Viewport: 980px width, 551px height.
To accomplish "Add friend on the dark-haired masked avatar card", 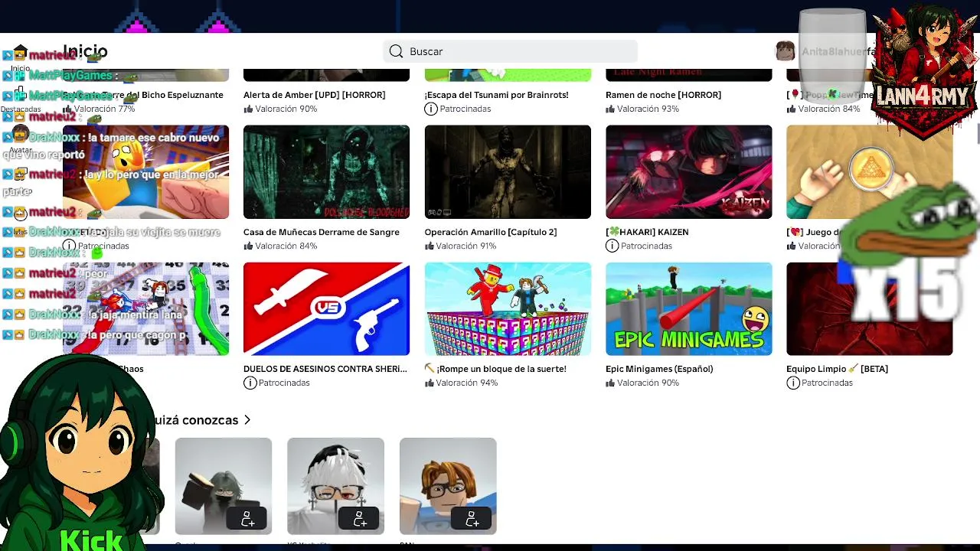I will click(247, 518).
